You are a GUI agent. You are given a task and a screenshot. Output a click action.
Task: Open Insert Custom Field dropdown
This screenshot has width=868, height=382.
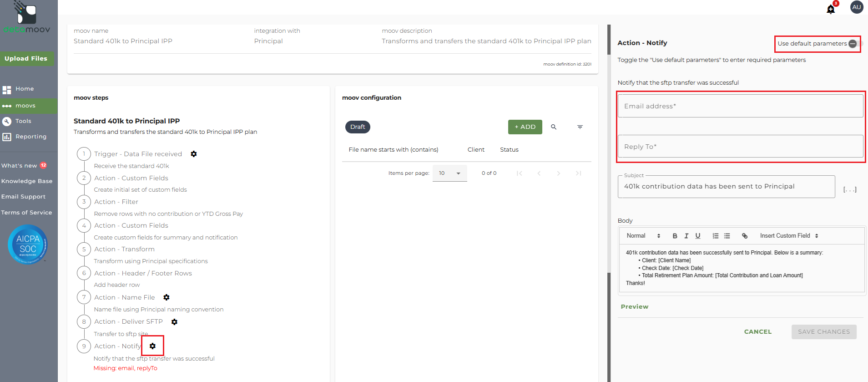coord(789,236)
